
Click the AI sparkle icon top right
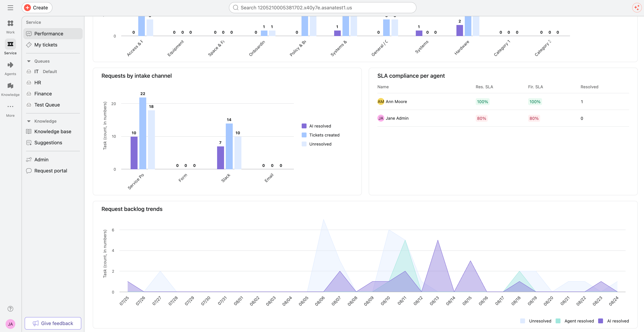click(x=637, y=8)
